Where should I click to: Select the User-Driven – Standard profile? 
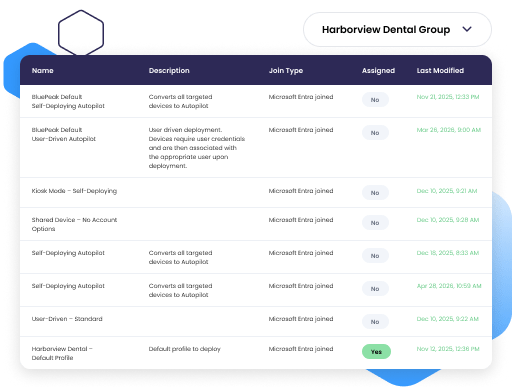[67, 319]
